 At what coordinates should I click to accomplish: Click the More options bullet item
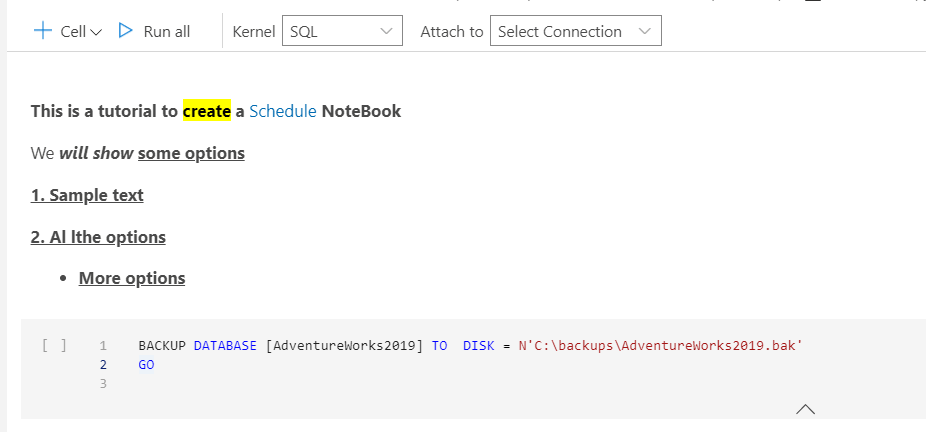click(x=132, y=278)
